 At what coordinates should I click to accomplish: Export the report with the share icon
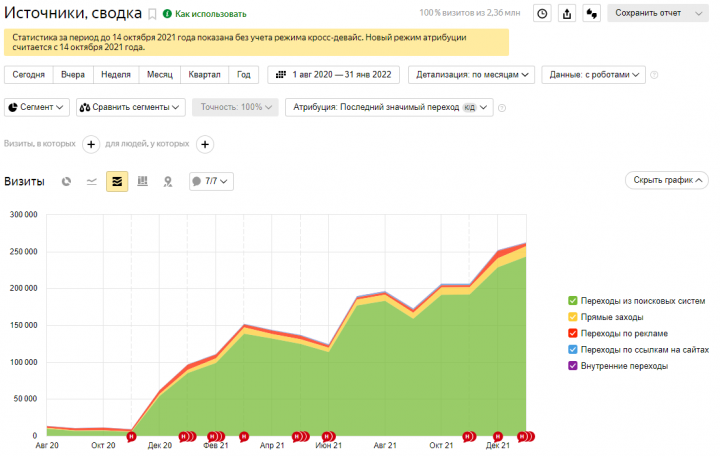tap(567, 13)
